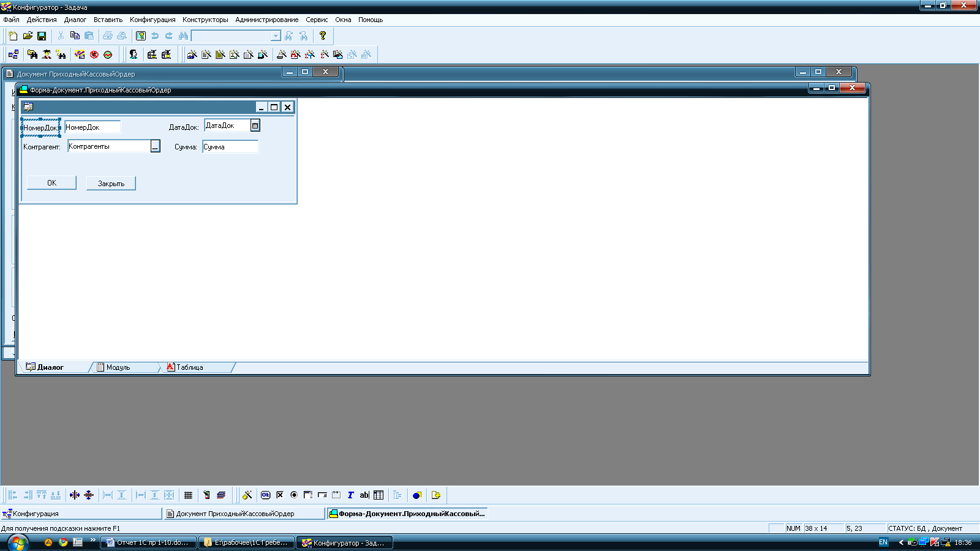Insert an edit field (ab| icon)
The width and height of the screenshot is (980, 551).
click(x=364, y=495)
